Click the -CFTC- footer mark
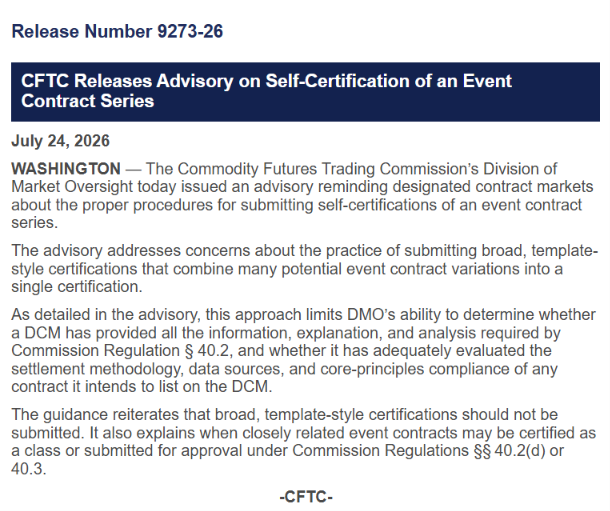Screen dimensions: 610x511 point(306,497)
